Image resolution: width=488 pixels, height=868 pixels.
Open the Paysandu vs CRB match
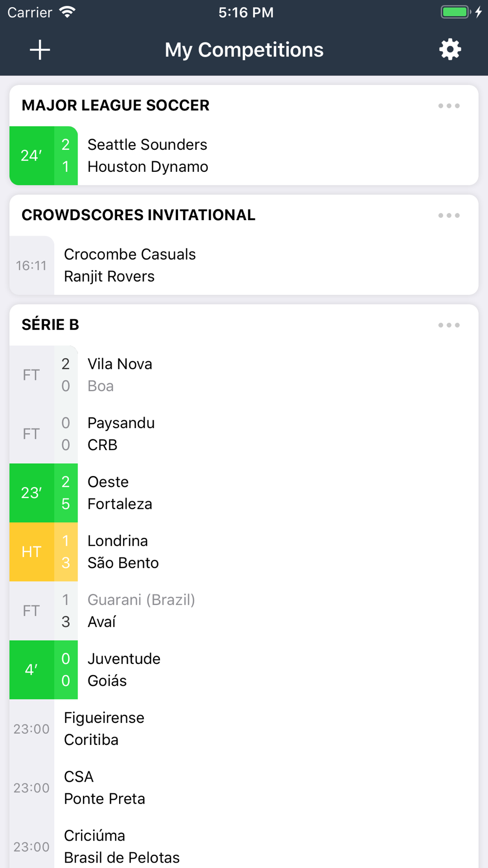244,434
